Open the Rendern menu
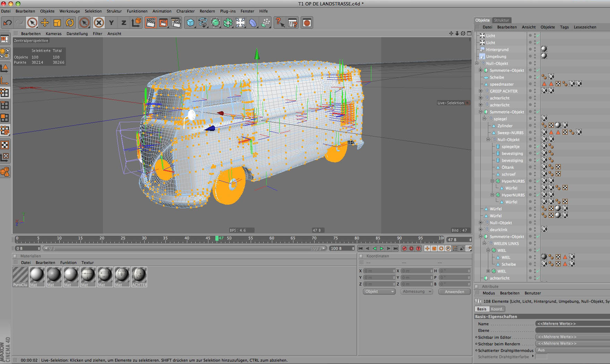The height and width of the screenshot is (364, 610). (207, 11)
